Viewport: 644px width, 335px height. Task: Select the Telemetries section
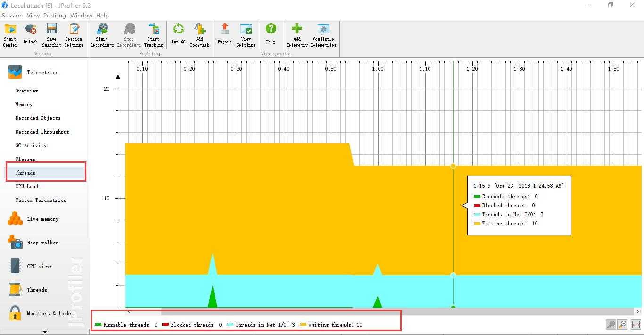(x=33, y=72)
